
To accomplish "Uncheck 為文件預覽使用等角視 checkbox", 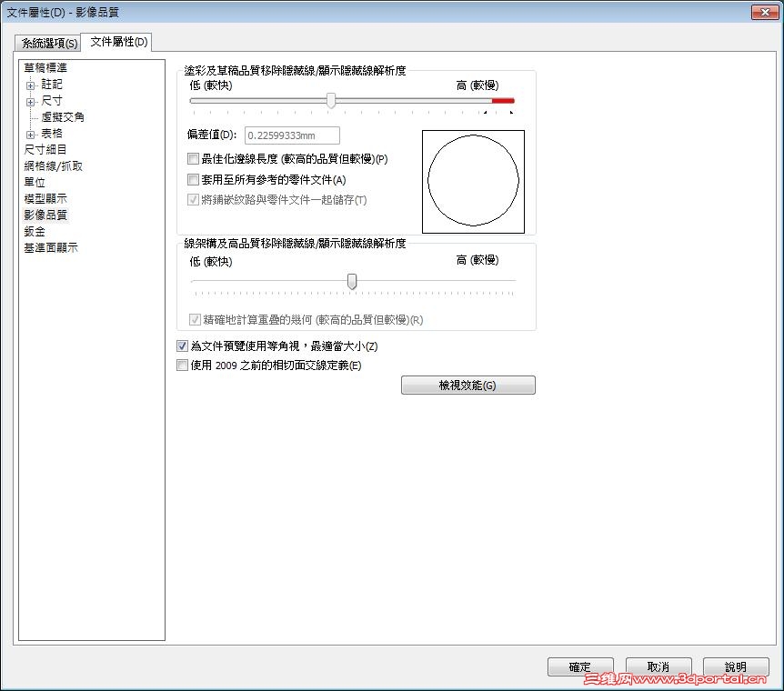I will point(182,346).
